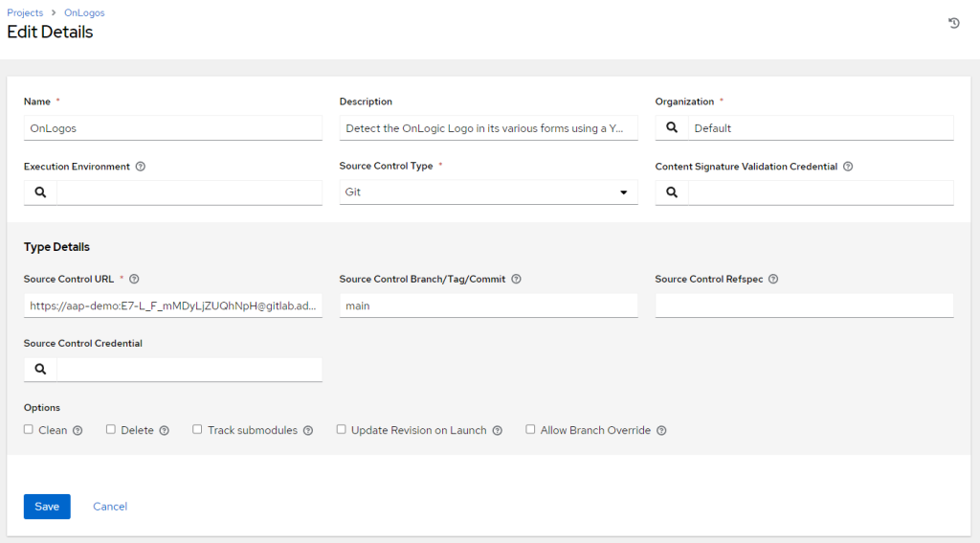
Task: Show help for Execution Environment
Action: (141, 167)
